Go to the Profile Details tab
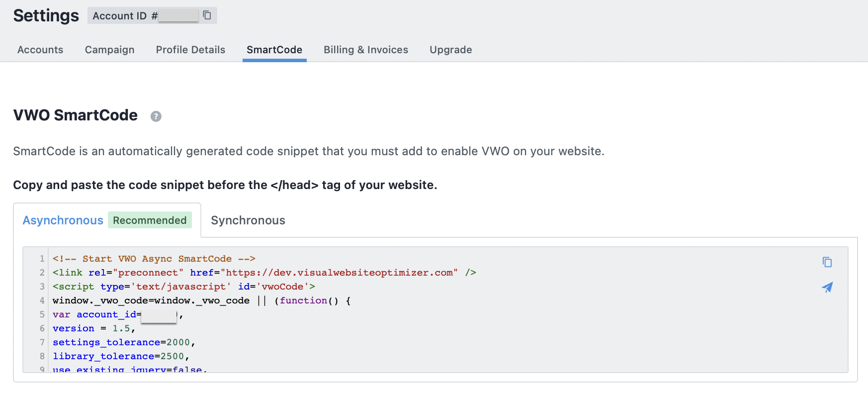 pyautogui.click(x=190, y=50)
